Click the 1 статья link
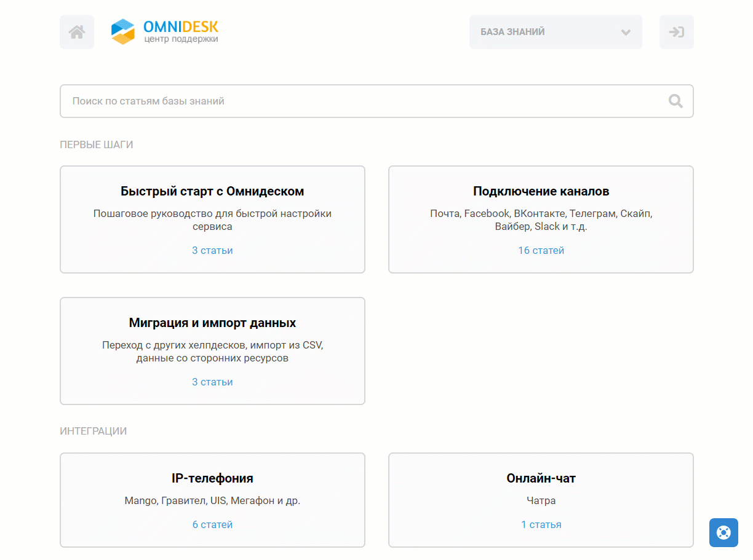The width and height of the screenshot is (753, 560). (x=541, y=524)
